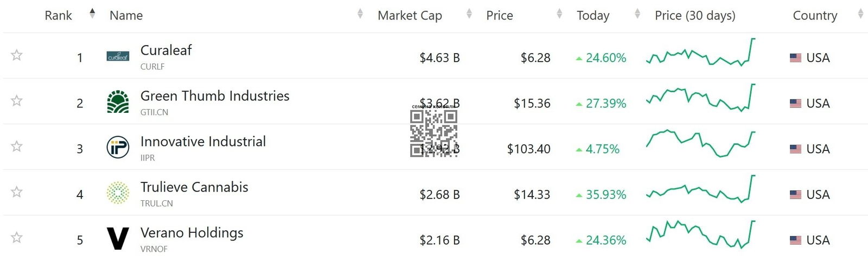Open the Trulieve Cannabis company link
868x260 pixels.
[x=194, y=187]
